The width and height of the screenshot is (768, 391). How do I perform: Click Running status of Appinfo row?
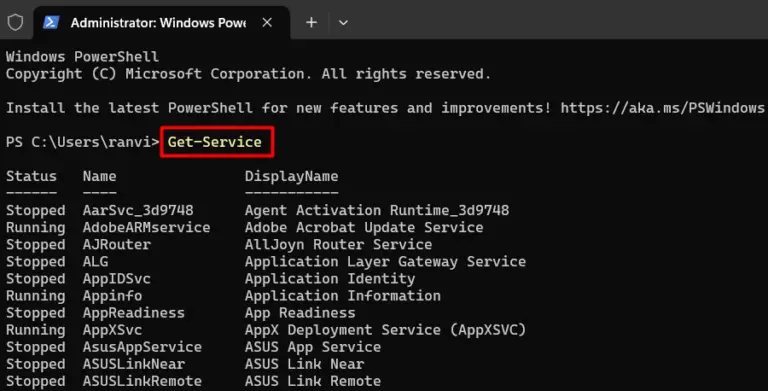pyautogui.click(x=35, y=296)
